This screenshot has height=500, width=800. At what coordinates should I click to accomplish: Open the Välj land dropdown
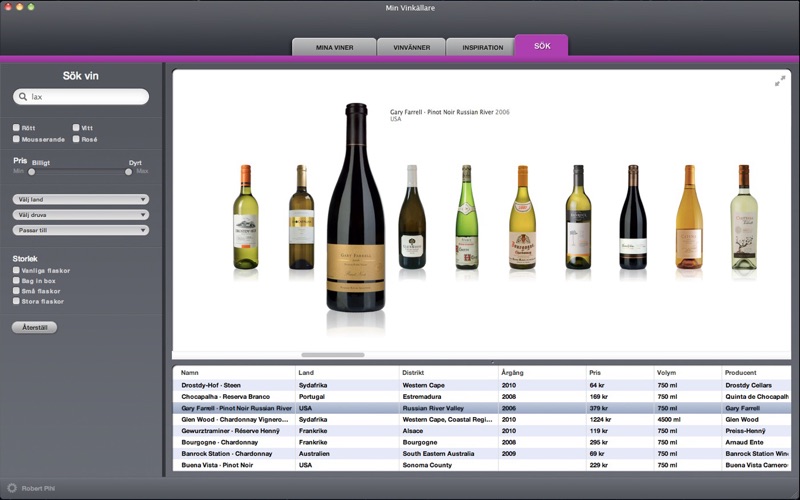click(81, 199)
